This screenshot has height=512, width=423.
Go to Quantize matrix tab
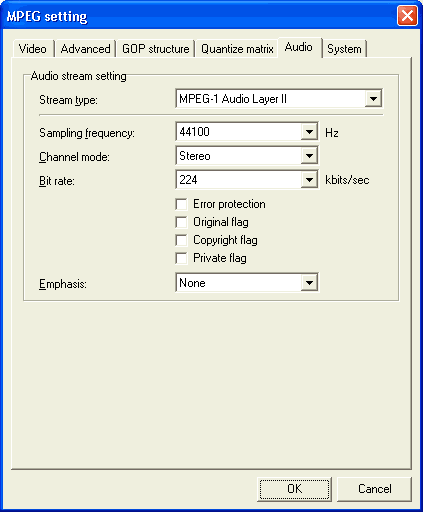[x=237, y=49]
